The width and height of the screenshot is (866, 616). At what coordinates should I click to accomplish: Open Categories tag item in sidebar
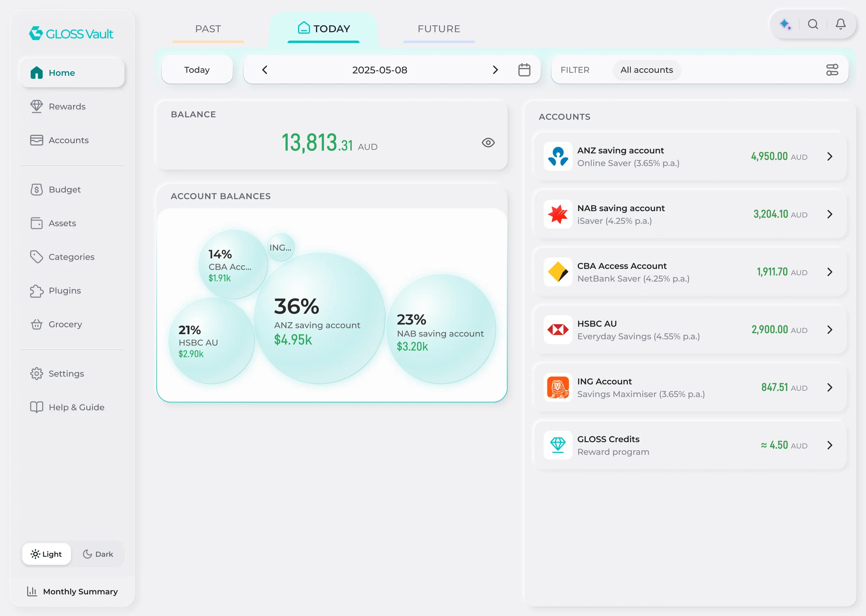(72, 257)
